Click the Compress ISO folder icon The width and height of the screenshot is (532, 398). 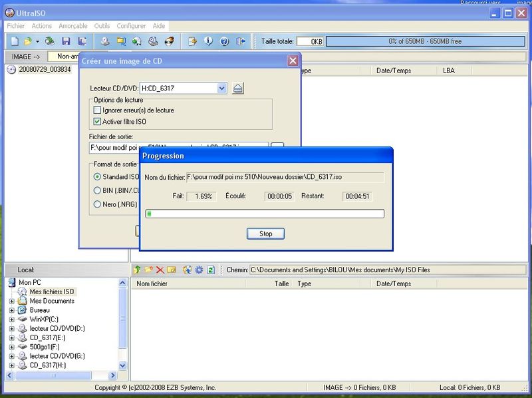click(121, 41)
